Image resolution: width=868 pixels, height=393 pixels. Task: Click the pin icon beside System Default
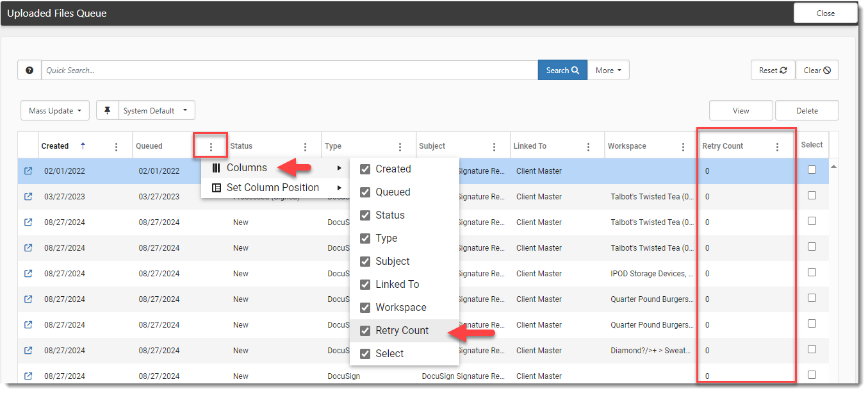click(x=108, y=110)
